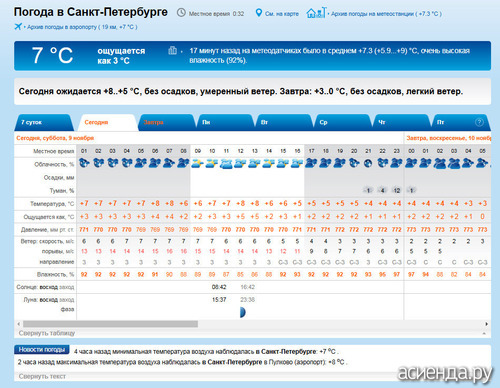Click the scrollbar right arrow

tap(487, 324)
